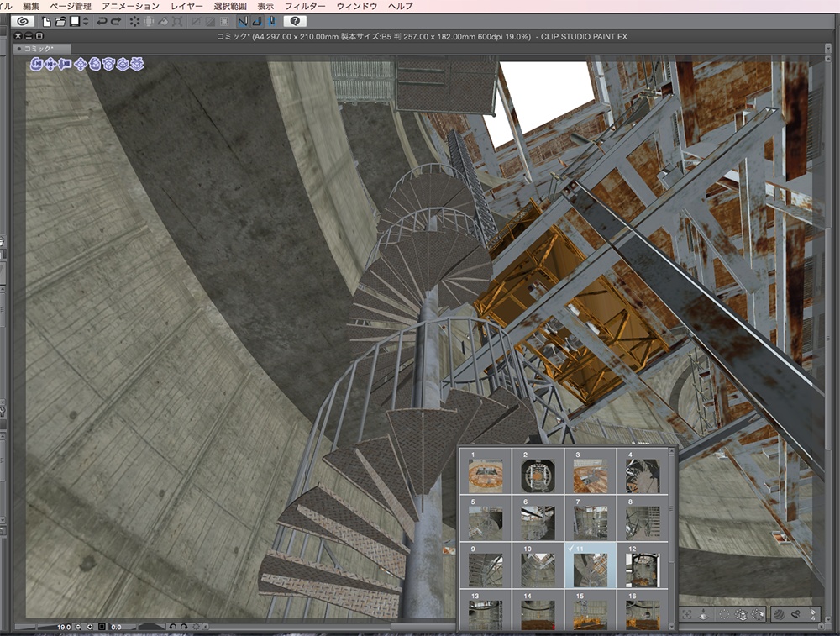This screenshot has height=636, width=840.
Task: Click the preset list scrollbar up arrow
Action: pyautogui.click(x=672, y=452)
